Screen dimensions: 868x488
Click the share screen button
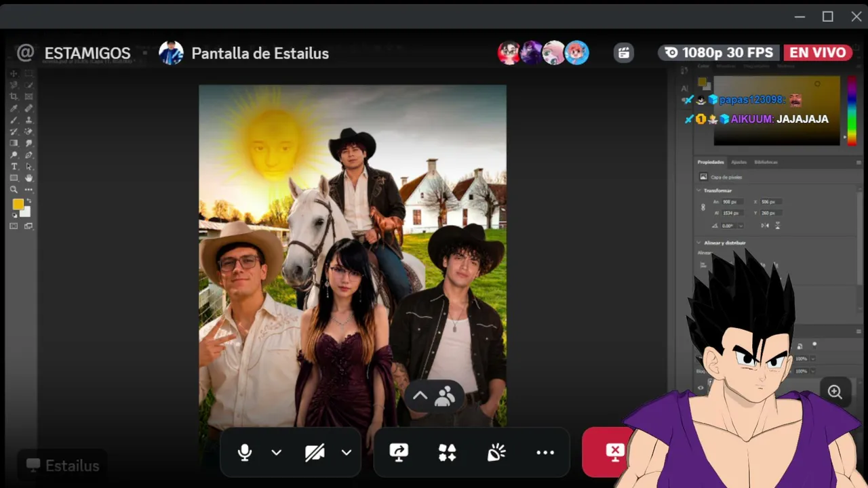coord(399,453)
